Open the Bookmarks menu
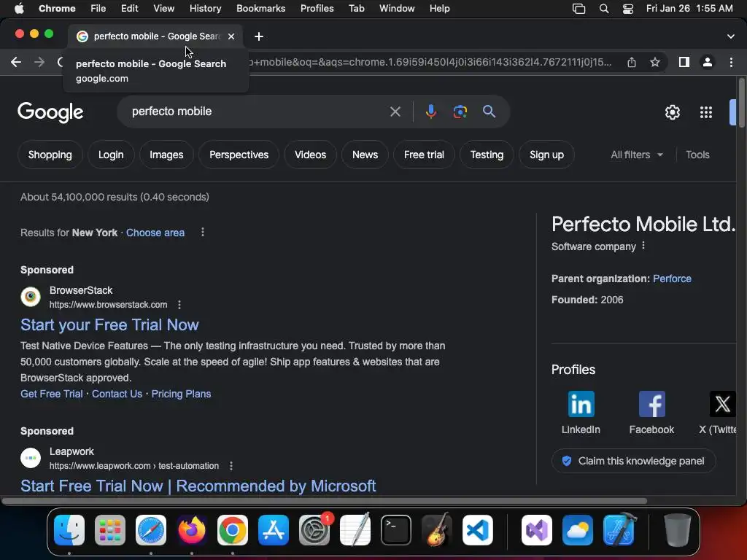This screenshot has height=560, width=747. (x=260, y=9)
